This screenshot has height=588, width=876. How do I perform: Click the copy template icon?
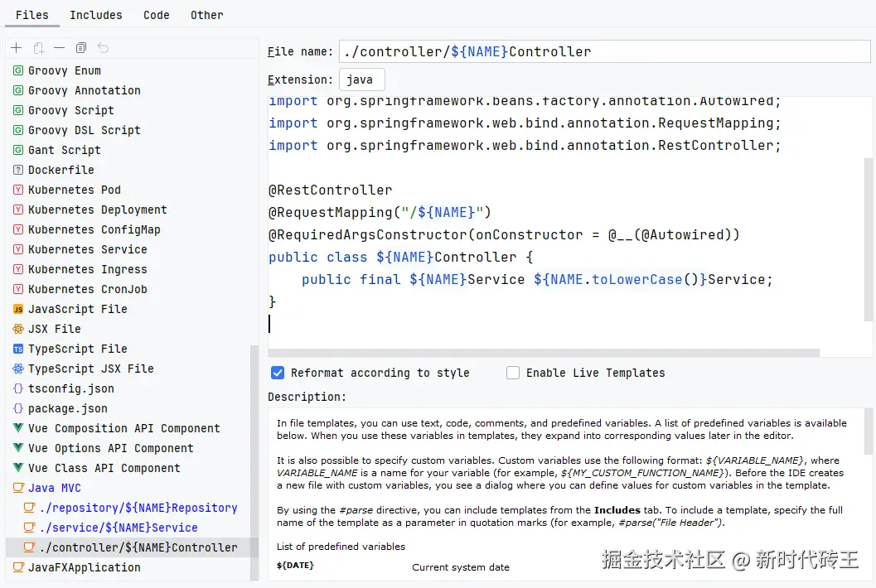click(x=81, y=48)
